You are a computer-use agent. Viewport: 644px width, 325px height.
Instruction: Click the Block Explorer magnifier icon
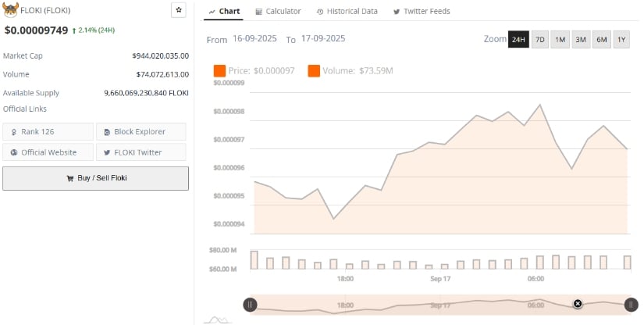(107, 132)
